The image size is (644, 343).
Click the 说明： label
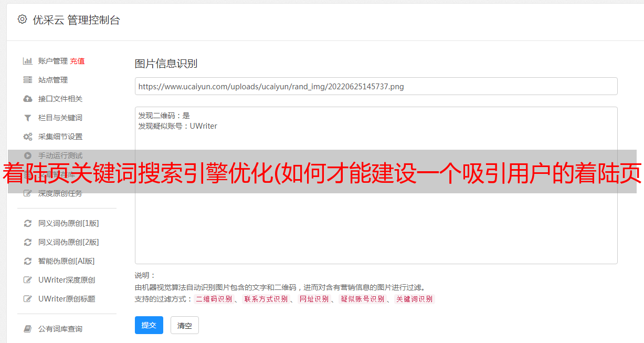click(145, 276)
